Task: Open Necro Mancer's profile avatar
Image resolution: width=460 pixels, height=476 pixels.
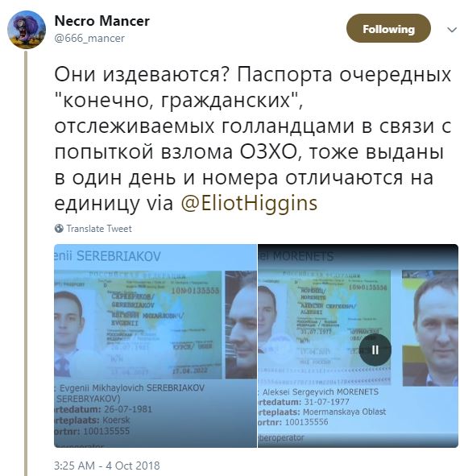Action: coord(27,30)
